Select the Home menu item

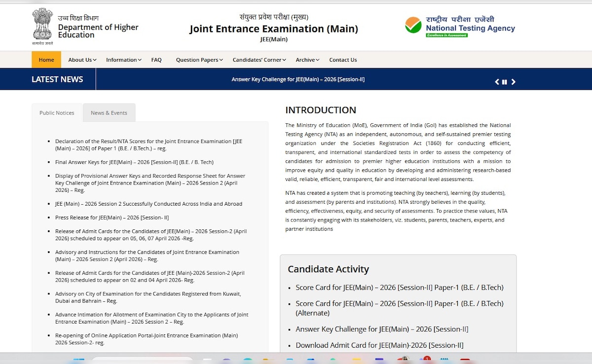tap(46, 60)
